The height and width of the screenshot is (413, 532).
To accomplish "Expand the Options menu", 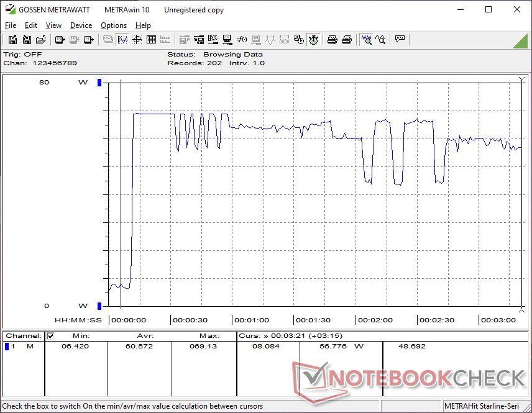I will pos(114,25).
